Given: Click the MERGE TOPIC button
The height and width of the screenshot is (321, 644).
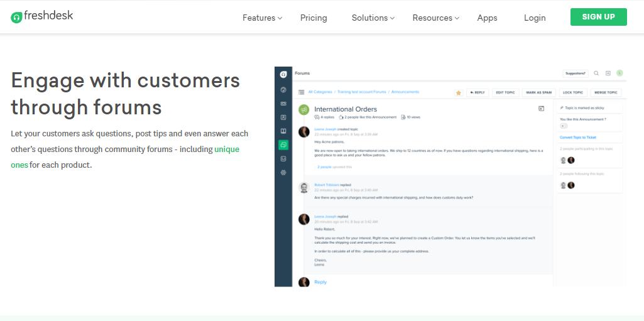Looking at the screenshot, I should point(606,93).
